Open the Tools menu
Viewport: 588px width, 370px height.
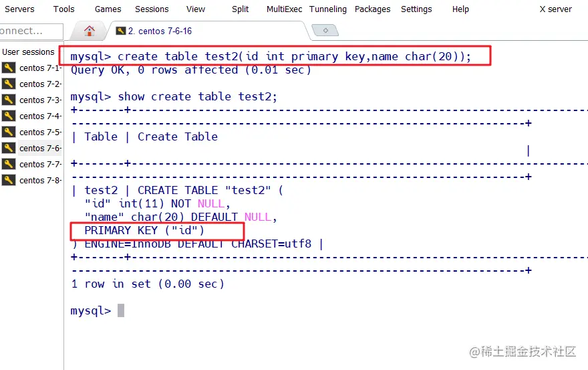point(63,9)
